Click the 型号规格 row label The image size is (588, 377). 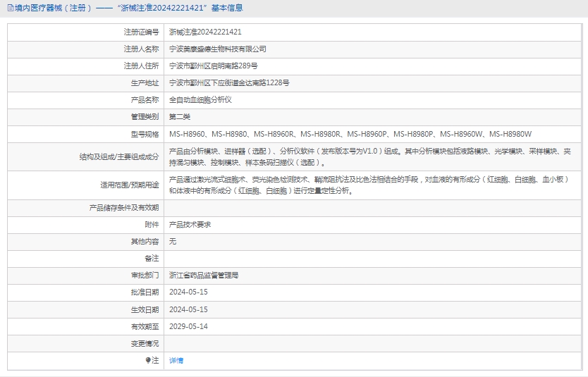[145, 133]
